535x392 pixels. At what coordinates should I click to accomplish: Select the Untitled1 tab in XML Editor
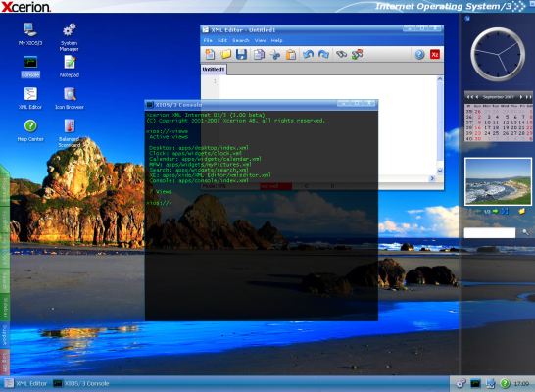point(214,70)
